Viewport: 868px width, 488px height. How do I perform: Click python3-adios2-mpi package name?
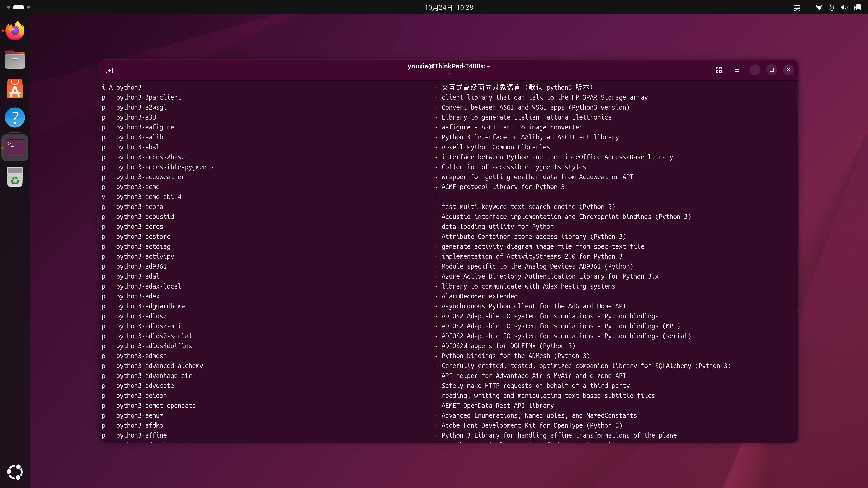pyautogui.click(x=149, y=326)
